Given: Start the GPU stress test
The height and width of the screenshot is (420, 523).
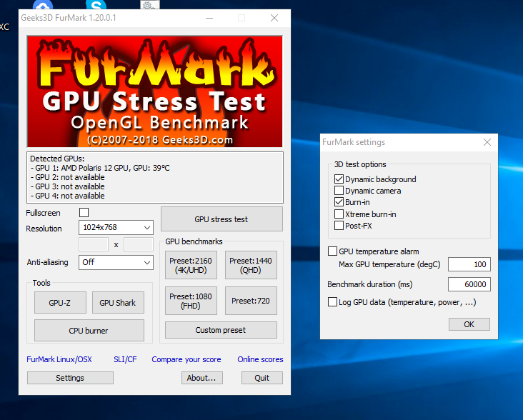Looking at the screenshot, I should [x=221, y=219].
